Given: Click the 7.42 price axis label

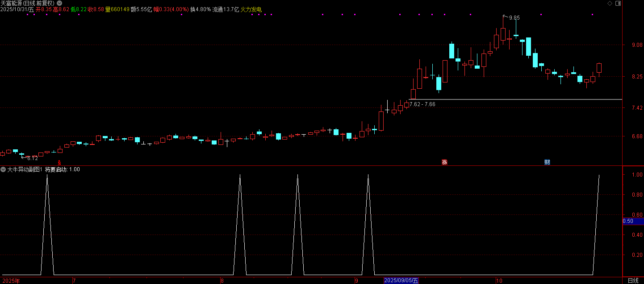Looking at the screenshot, I should point(637,108).
